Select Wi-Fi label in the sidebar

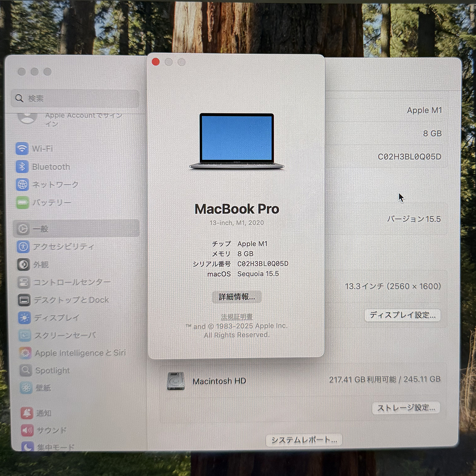coord(42,149)
